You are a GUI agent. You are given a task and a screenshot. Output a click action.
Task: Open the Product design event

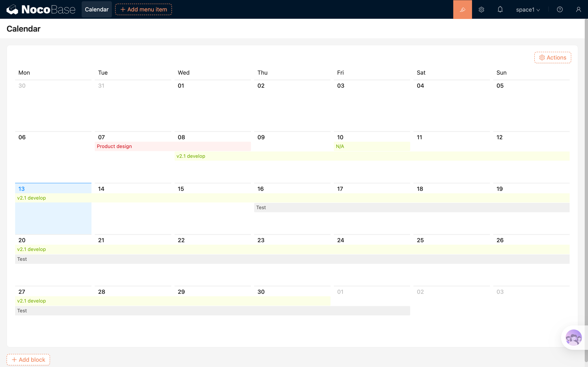pyautogui.click(x=173, y=146)
